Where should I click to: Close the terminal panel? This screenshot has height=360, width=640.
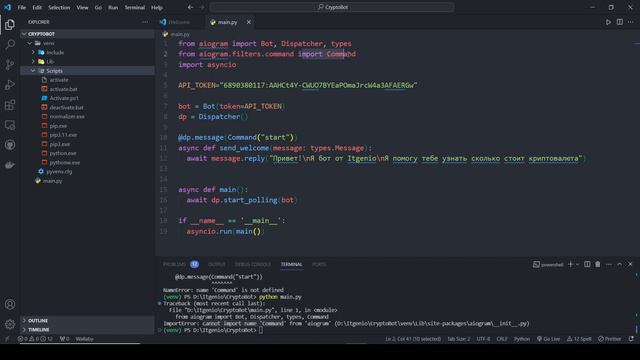(x=630, y=264)
